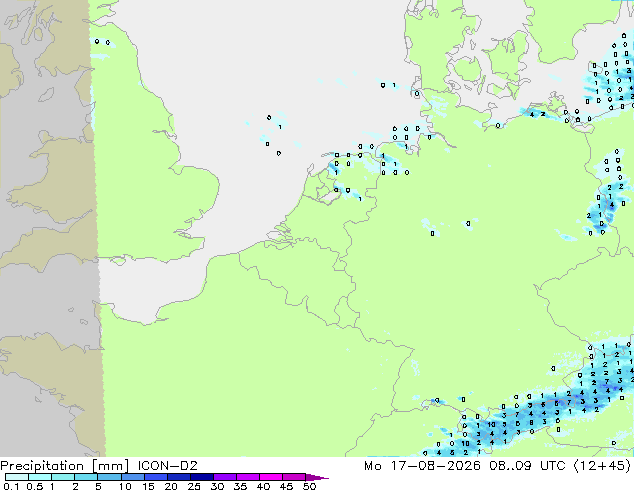
Task: Click the date "Mo 17-08-2026"
Action: pyautogui.click(x=422, y=466)
